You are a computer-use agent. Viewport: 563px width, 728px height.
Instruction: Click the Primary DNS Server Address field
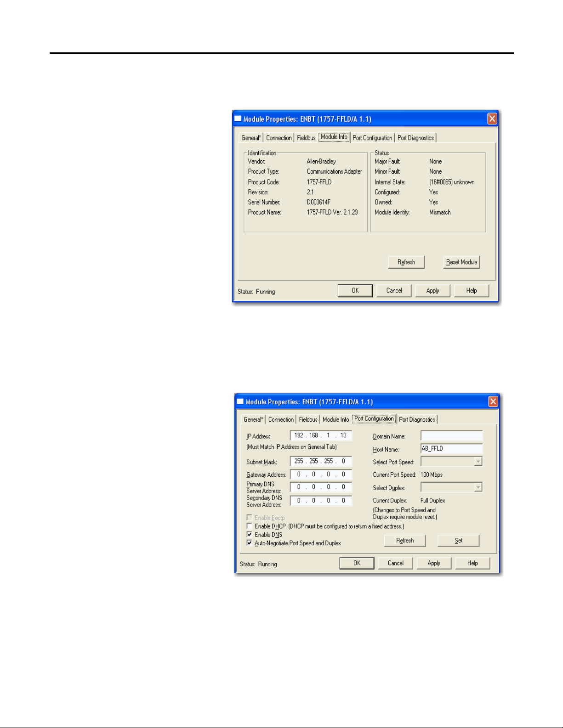(x=321, y=487)
